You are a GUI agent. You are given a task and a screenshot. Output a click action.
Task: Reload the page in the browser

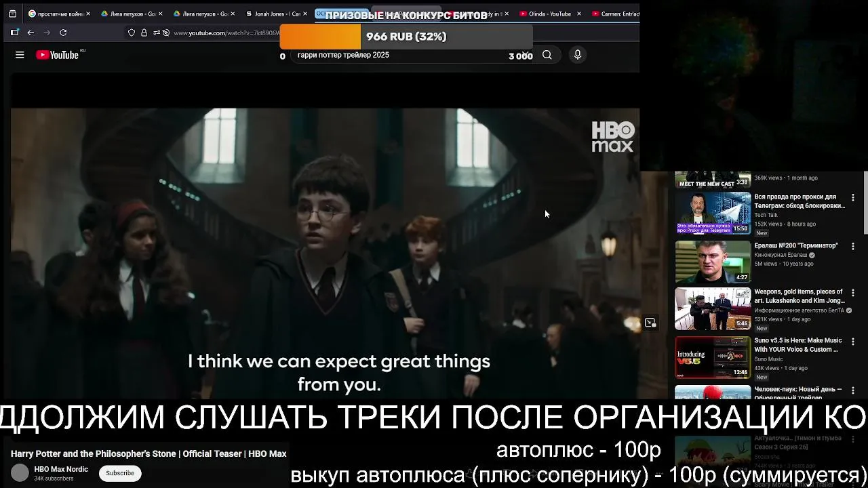tap(63, 33)
